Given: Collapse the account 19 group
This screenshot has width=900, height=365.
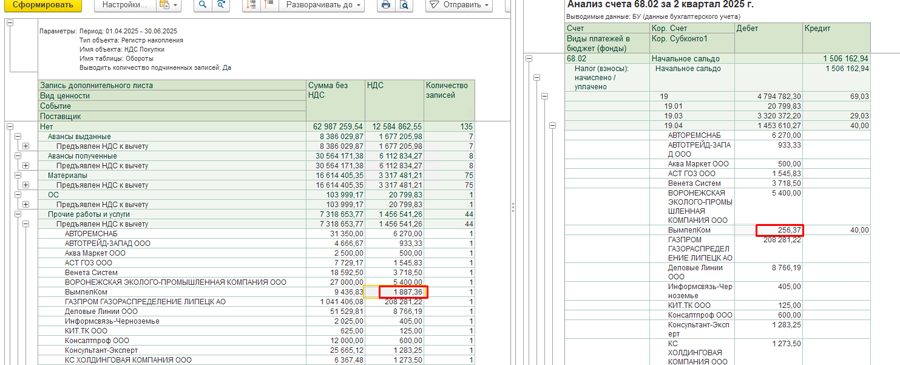Looking at the screenshot, I should coord(545,96).
